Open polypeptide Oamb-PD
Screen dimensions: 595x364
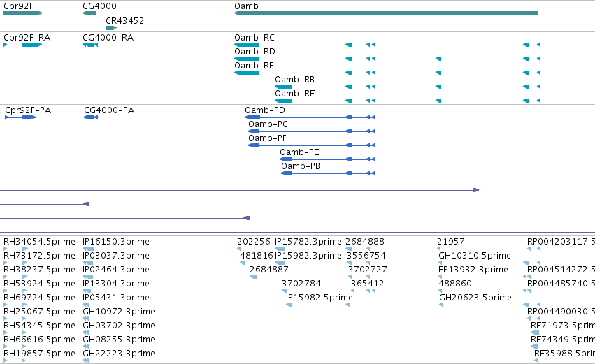click(x=265, y=110)
